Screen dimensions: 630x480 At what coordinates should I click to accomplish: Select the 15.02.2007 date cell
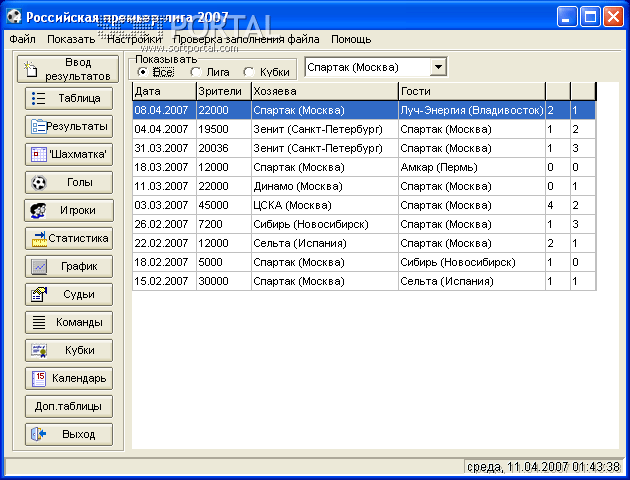point(164,281)
